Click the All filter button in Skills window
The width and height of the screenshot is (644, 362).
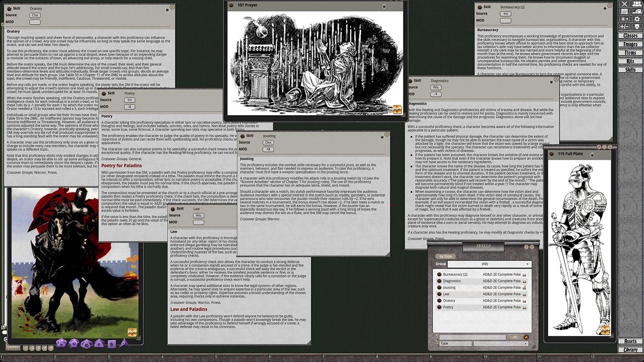click(515, 336)
